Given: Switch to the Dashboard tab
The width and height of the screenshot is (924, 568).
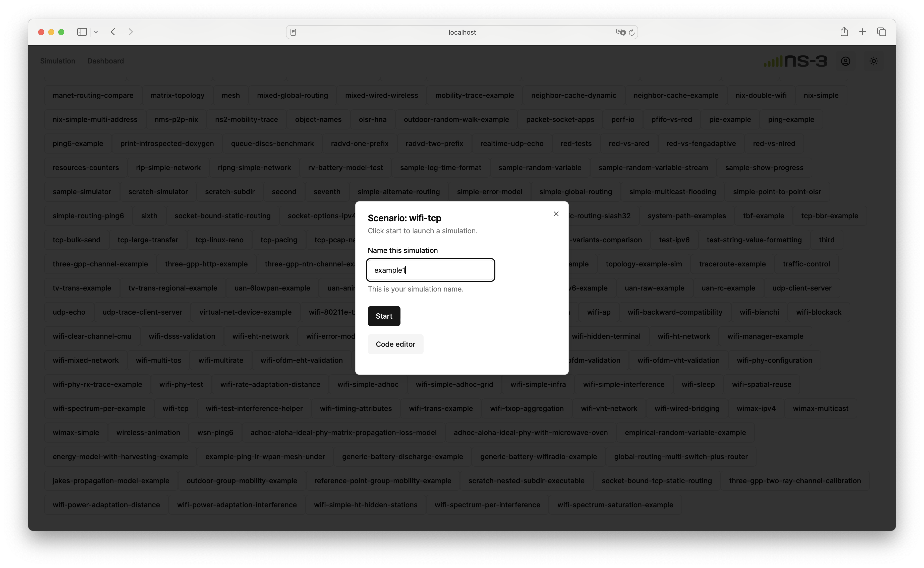Looking at the screenshot, I should tap(105, 61).
